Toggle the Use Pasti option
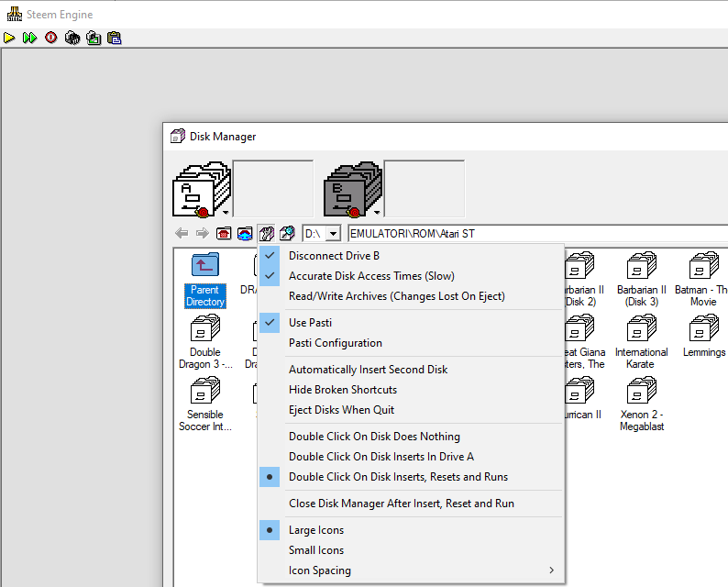This screenshot has height=587, width=728. coord(411,323)
